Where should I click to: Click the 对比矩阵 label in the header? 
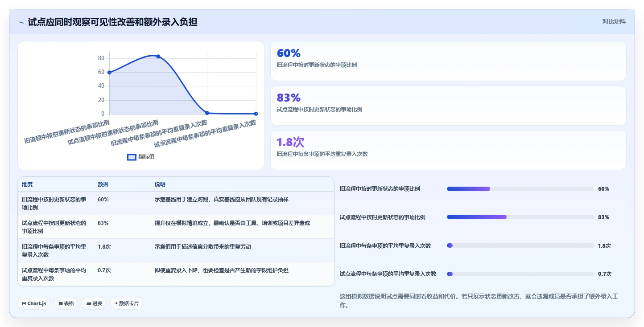click(x=614, y=21)
